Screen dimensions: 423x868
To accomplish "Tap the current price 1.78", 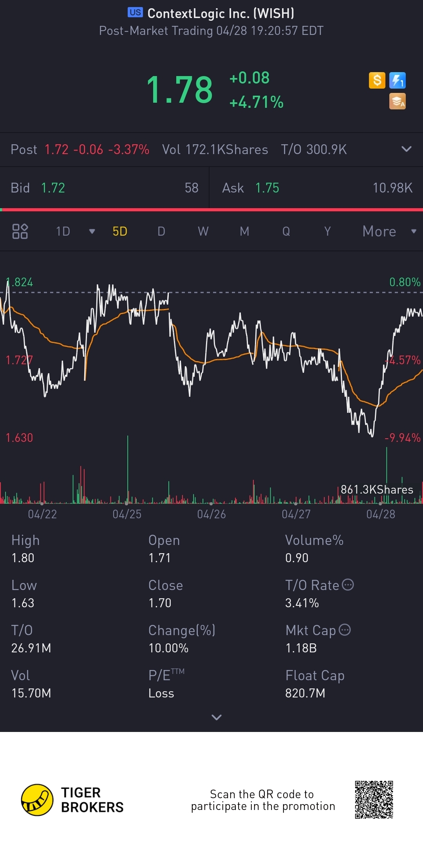I will coord(180,90).
